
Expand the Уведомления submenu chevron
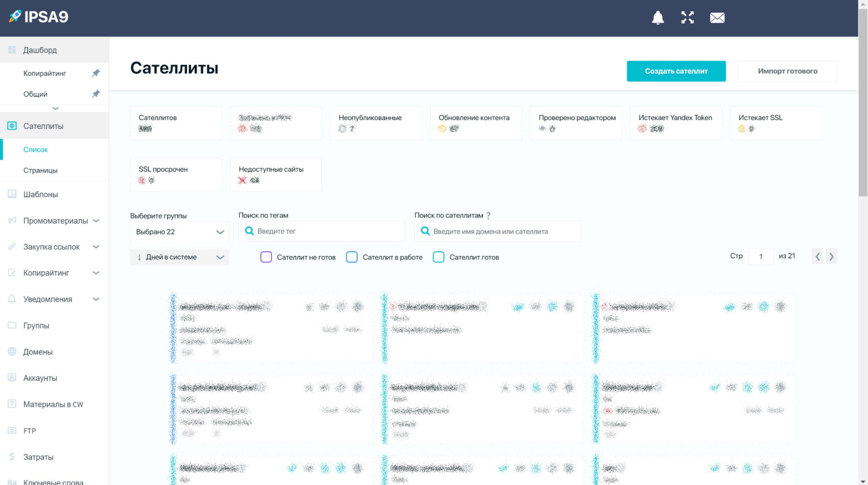[96, 299]
